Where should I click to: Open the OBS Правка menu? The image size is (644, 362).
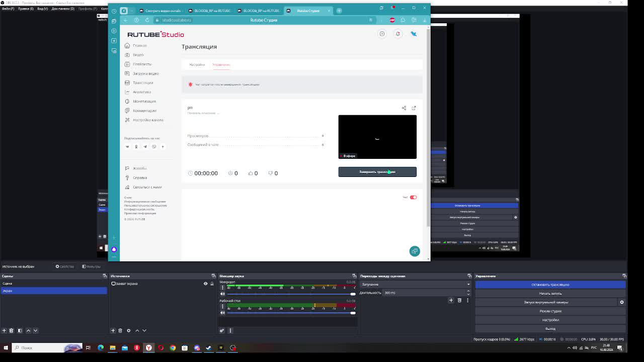[26, 9]
